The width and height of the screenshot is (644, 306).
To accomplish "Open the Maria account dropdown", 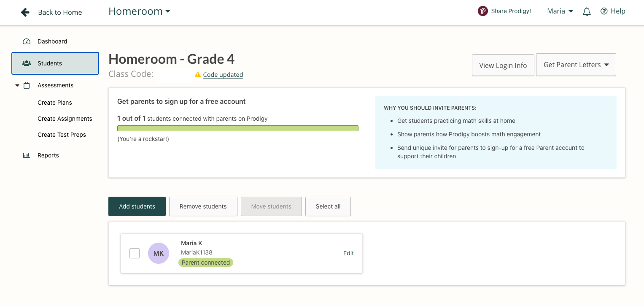I will point(560,11).
